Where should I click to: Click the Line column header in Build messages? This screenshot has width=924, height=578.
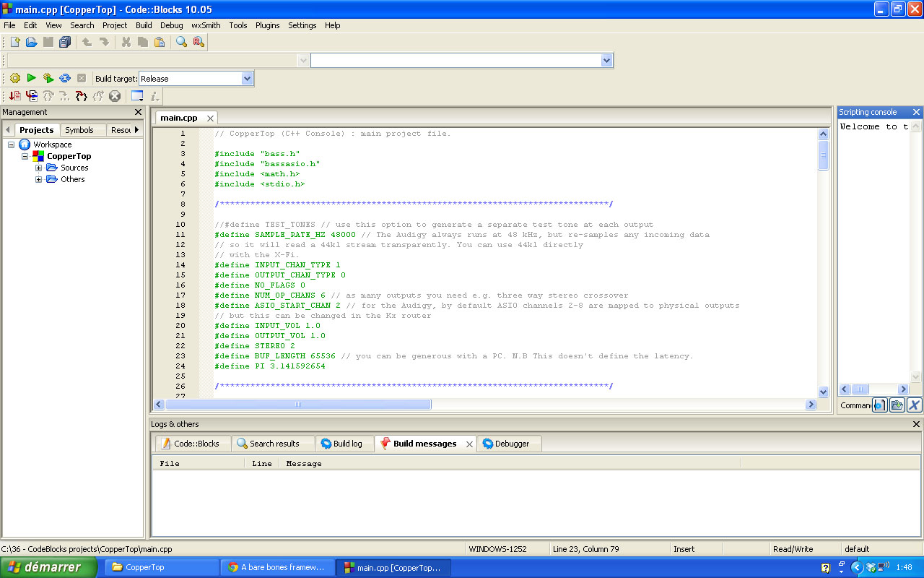(262, 464)
